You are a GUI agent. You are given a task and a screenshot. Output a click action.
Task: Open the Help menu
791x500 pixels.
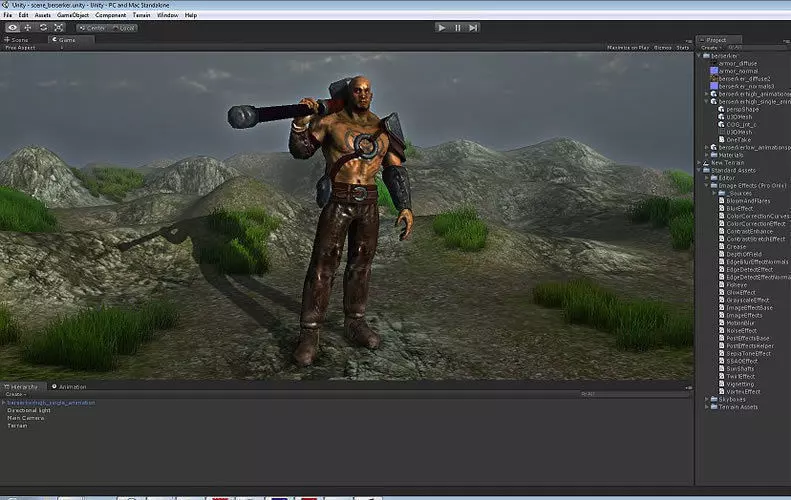click(x=191, y=15)
